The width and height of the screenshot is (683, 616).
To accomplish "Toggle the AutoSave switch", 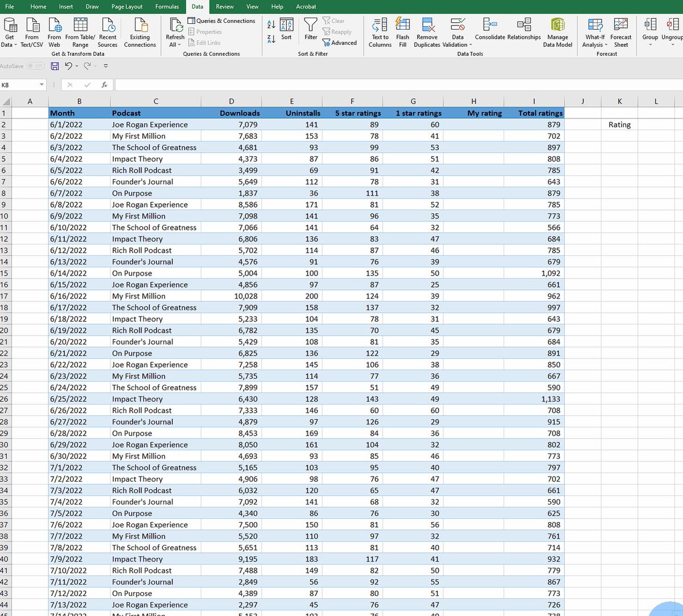I will (x=36, y=66).
